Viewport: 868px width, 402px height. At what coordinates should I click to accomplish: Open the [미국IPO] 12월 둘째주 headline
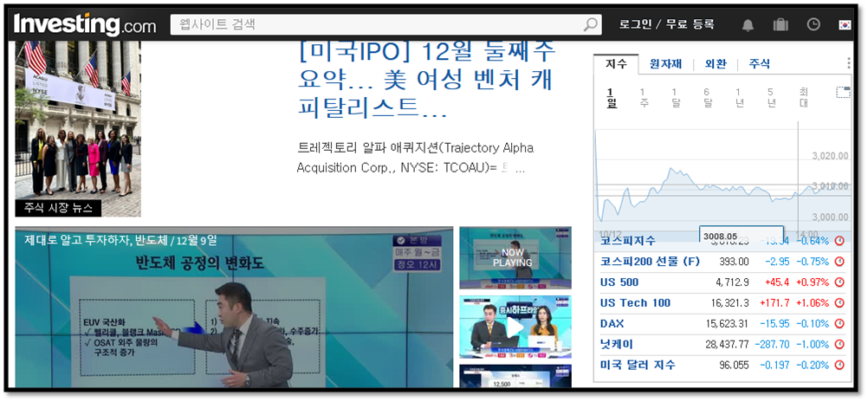pyautogui.click(x=426, y=80)
